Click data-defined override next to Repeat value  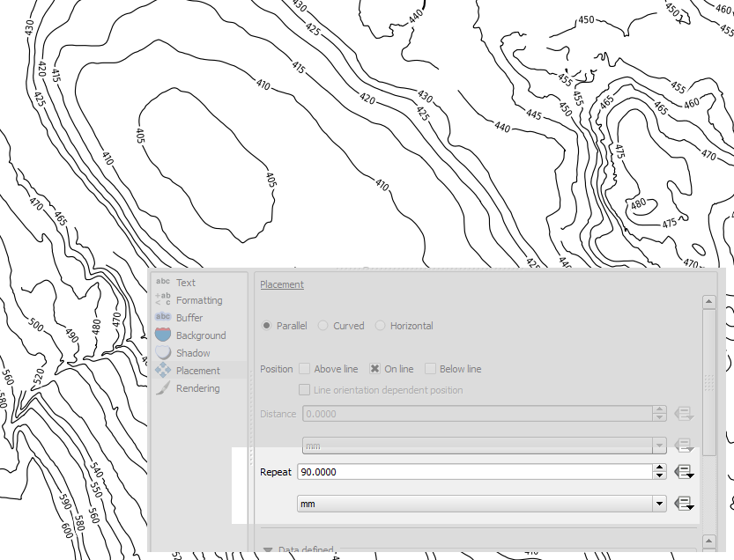click(x=684, y=472)
